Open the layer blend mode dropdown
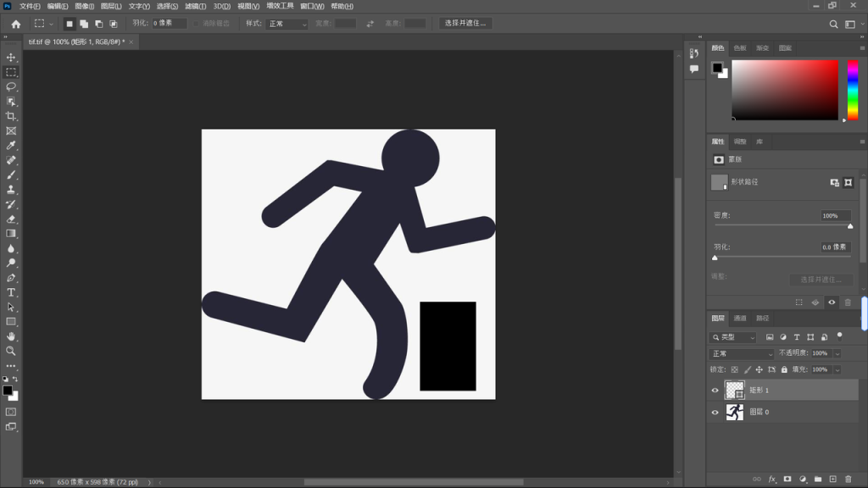This screenshot has height=488, width=868. coord(742,353)
